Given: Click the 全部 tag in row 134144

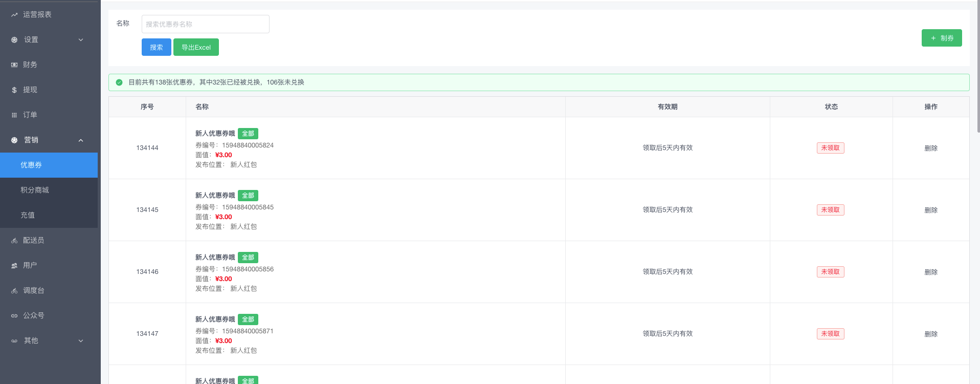Looking at the screenshot, I should (248, 134).
